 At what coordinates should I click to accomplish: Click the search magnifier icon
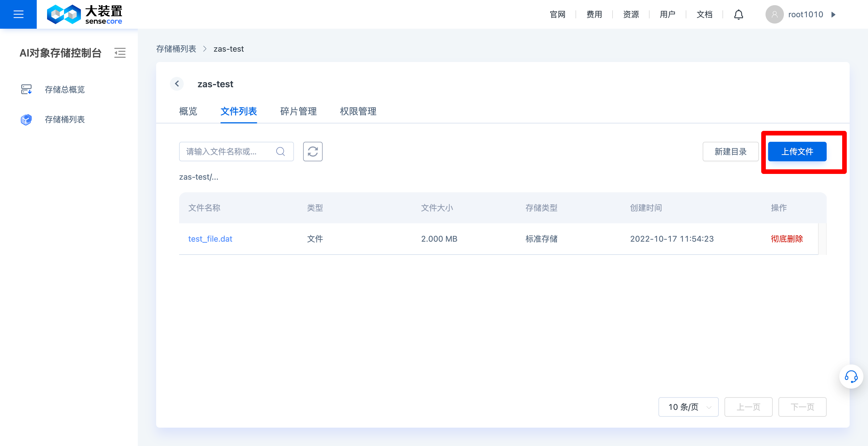280,152
